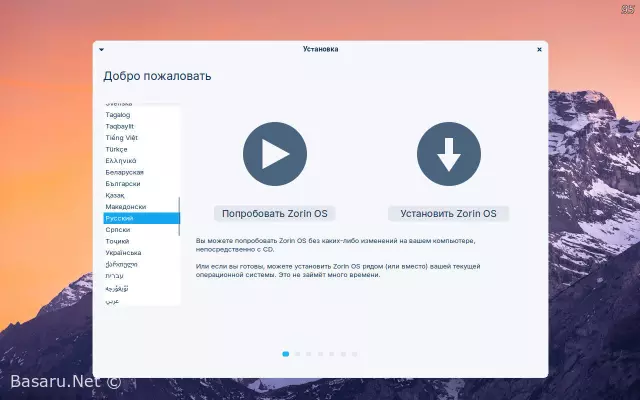
Task: Select Тоҷикӣ language entry
Action: [141, 241]
